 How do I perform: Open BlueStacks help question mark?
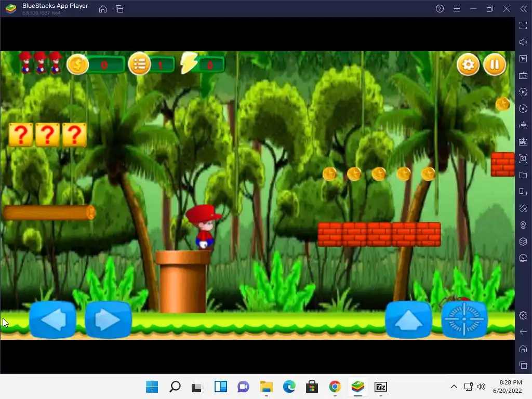[440, 9]
